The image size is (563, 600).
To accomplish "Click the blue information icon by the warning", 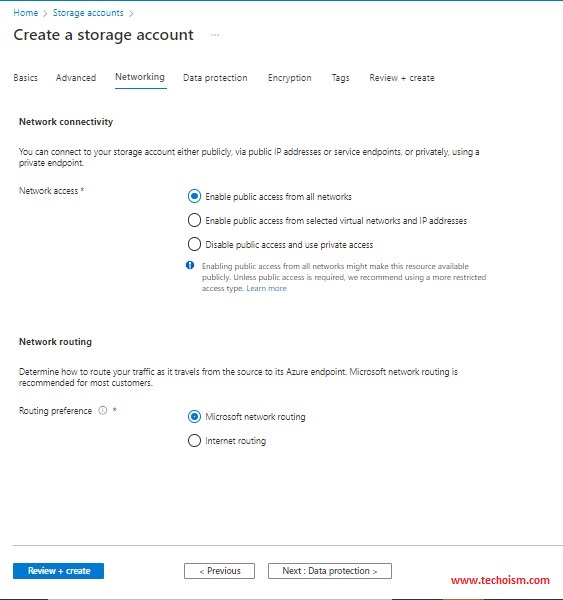I will tap(190, 265).
